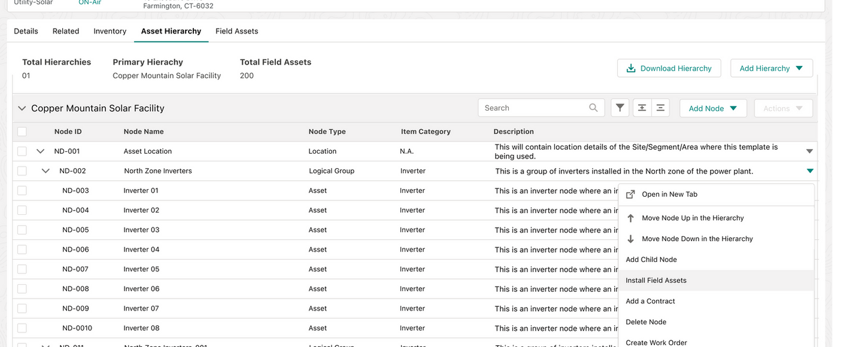Image resolution: width=868 pixels, height=347 pixels.
Task: Tick the select-all header checkbox
Action: coord(22,132)
